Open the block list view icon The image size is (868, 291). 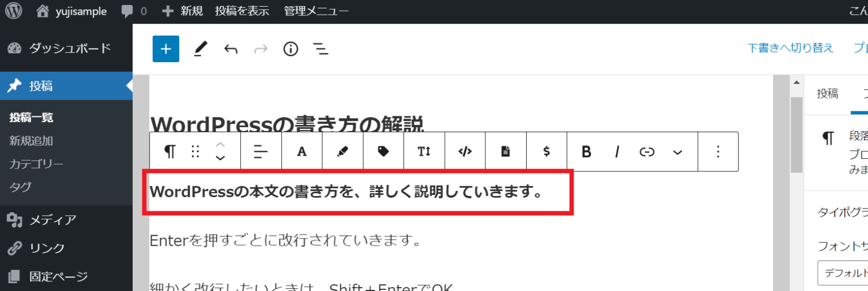pyautogui.click(x=321, y=49)
